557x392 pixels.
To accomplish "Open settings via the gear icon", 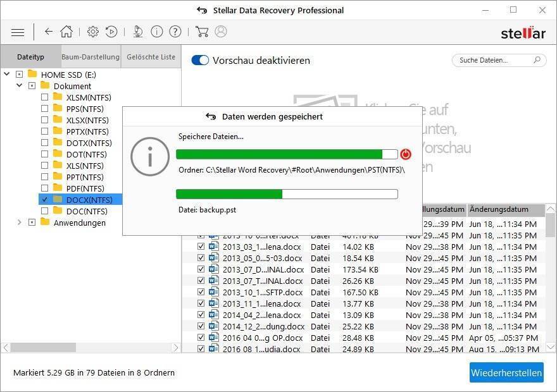I will click(x=93, y=32).
